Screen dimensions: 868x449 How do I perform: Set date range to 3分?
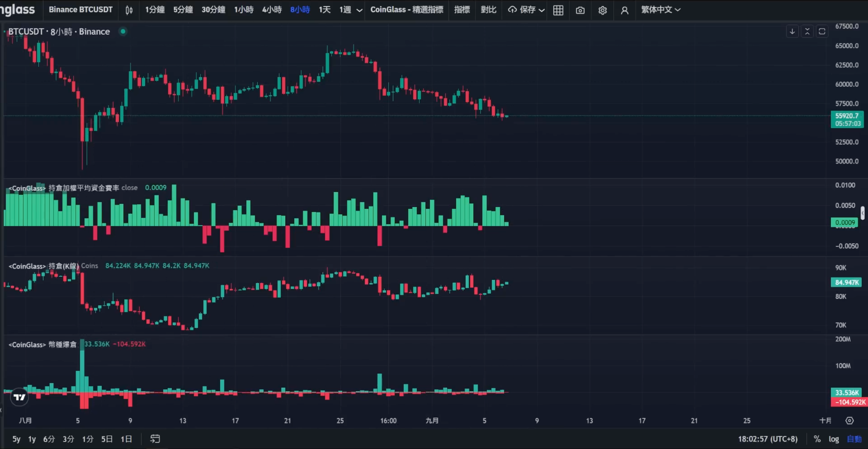coord(68,439)
